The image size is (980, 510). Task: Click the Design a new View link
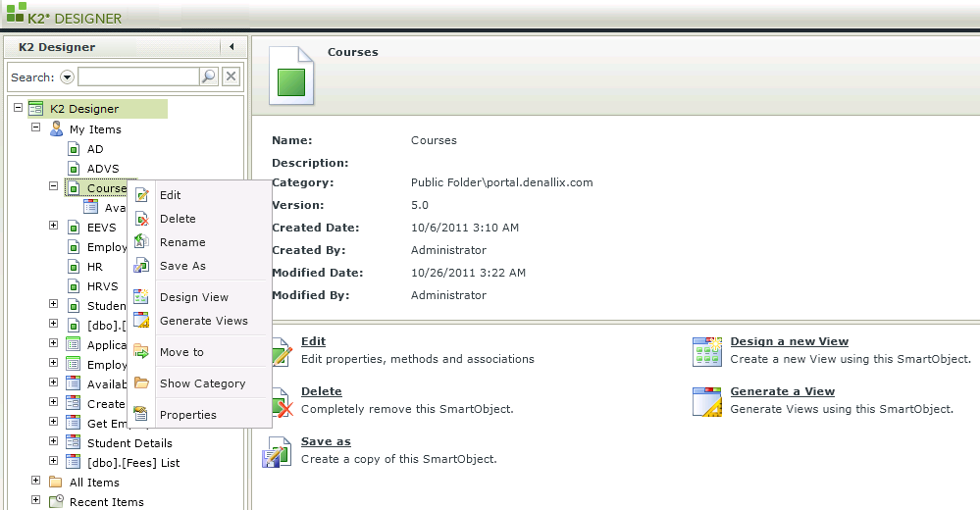(790, 341)
